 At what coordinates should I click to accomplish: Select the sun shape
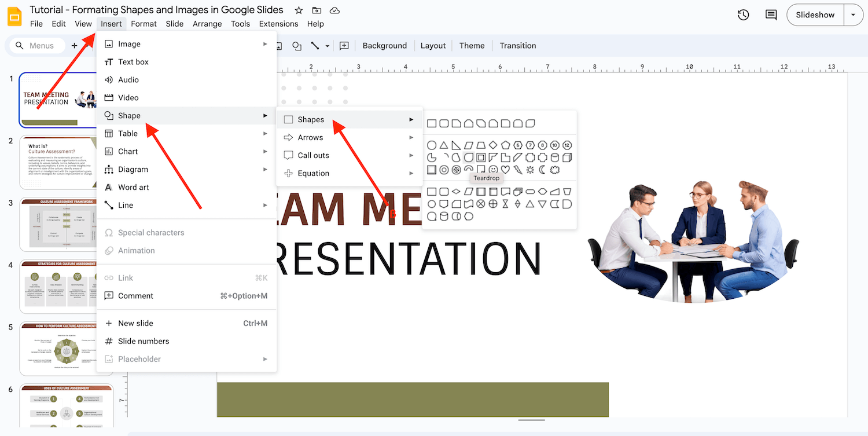coord(529,170)
